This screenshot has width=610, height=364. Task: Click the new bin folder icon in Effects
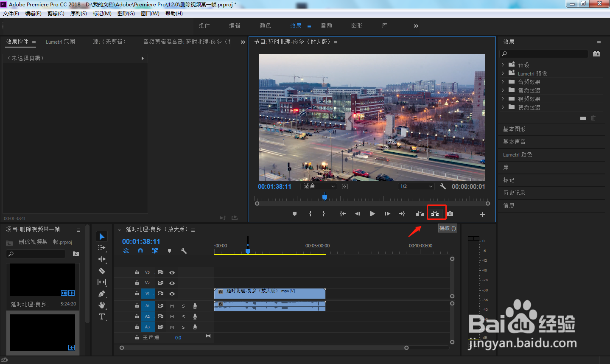coord(583,118)
